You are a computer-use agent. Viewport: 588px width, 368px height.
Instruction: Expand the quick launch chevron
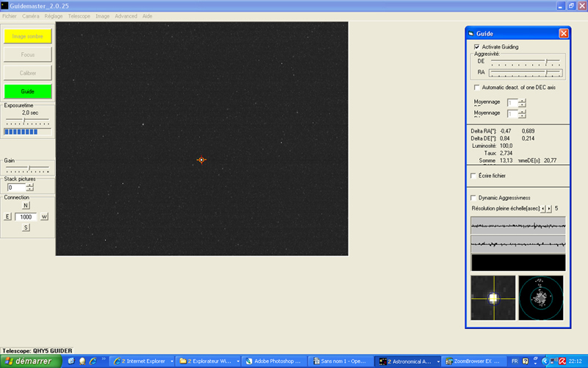pyautogui.click(x=104, y=359)
